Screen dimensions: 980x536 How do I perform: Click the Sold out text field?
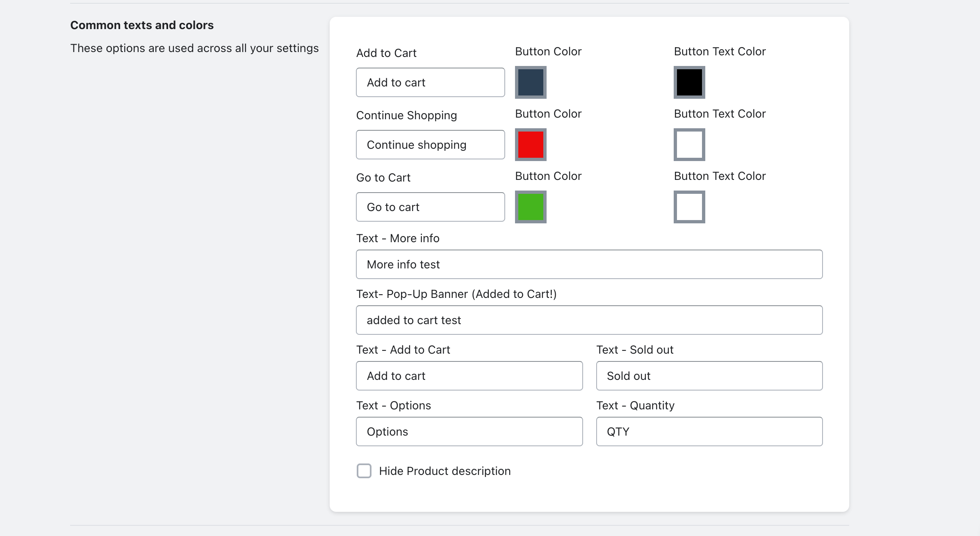click(x=709, y=376)
